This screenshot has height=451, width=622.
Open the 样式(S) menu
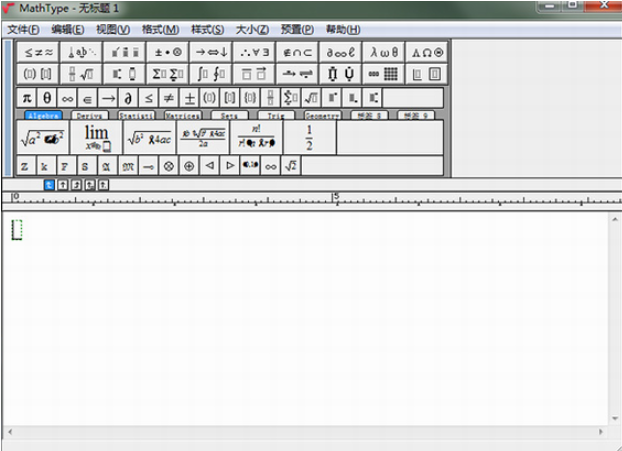tap(207, 29)
